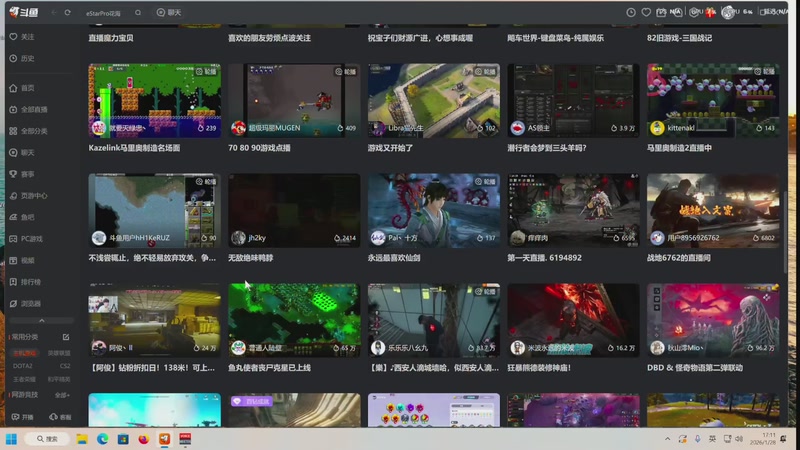Open 历史 watch history in sidebar

[x=22, y=58]
